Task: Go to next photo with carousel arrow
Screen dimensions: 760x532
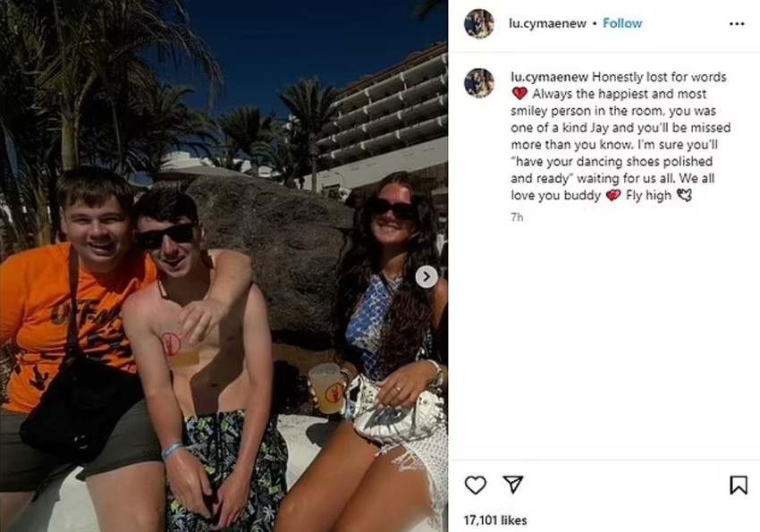Action: pos(426,276)
